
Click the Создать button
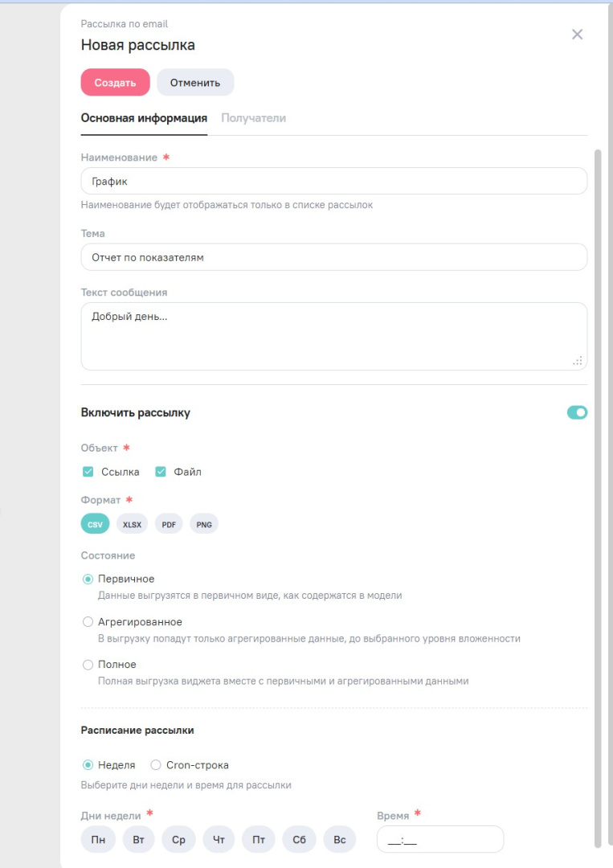click(x=115, y=82)
